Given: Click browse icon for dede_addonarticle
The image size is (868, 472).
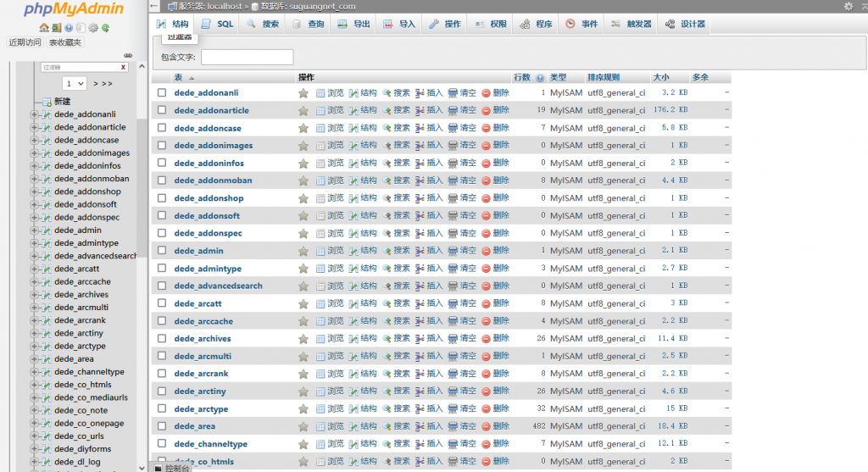Looking at the screenshot, I should (x=320, y=111).
